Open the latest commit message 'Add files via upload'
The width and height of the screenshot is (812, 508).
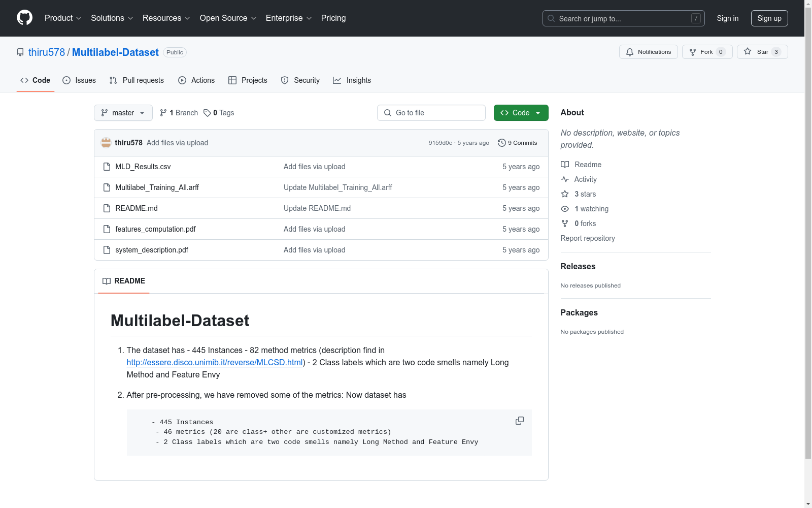pyautogui.click(x=178, y=143)
